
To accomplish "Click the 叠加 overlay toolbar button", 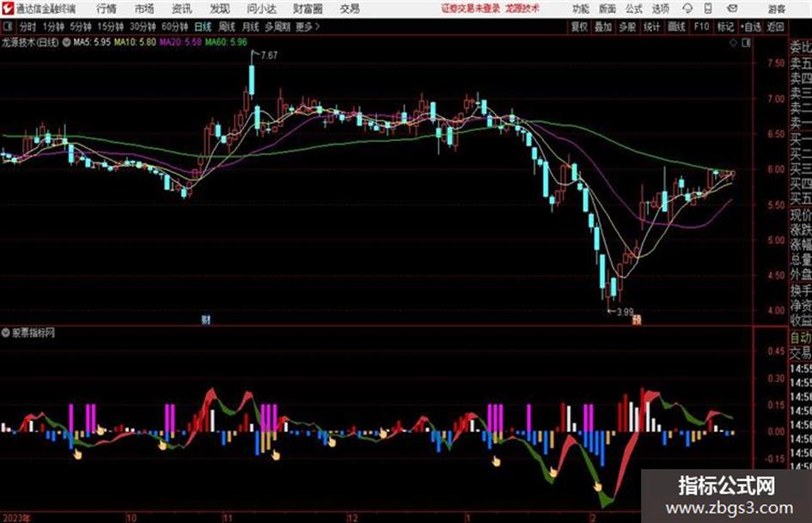I will tap(603, 27).
